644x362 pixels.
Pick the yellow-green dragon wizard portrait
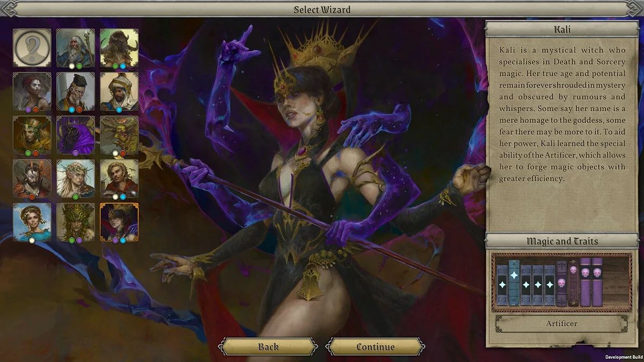119,135
